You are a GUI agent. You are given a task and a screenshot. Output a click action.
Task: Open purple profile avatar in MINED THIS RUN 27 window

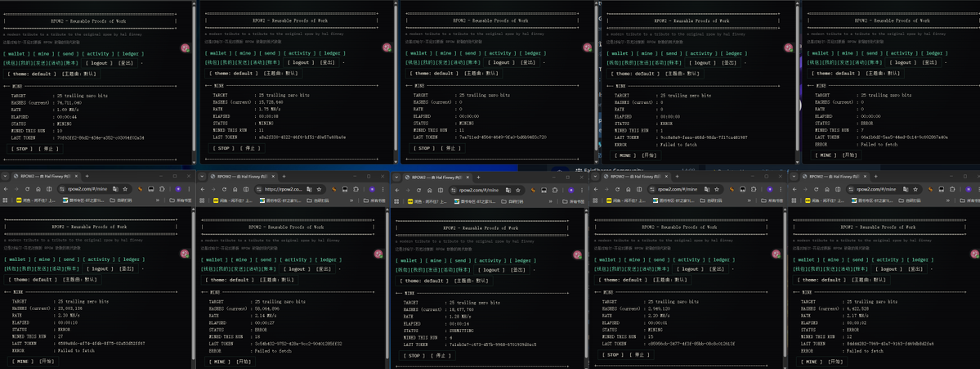point(178,189)
